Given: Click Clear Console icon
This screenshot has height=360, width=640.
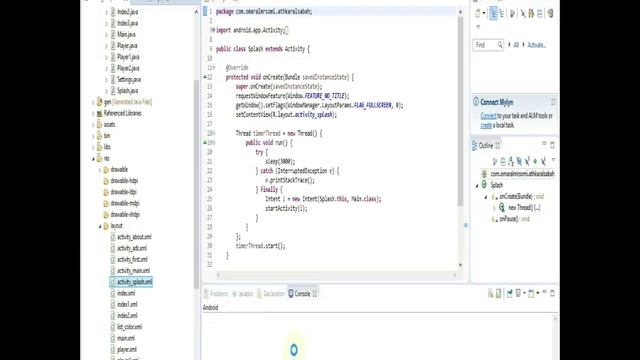Looking at the screenshot, I should (x=491, y=293).
